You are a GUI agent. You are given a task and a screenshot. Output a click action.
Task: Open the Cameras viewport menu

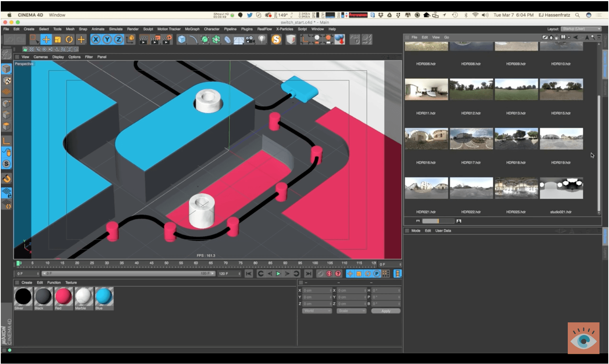click(x=40, y=57)
